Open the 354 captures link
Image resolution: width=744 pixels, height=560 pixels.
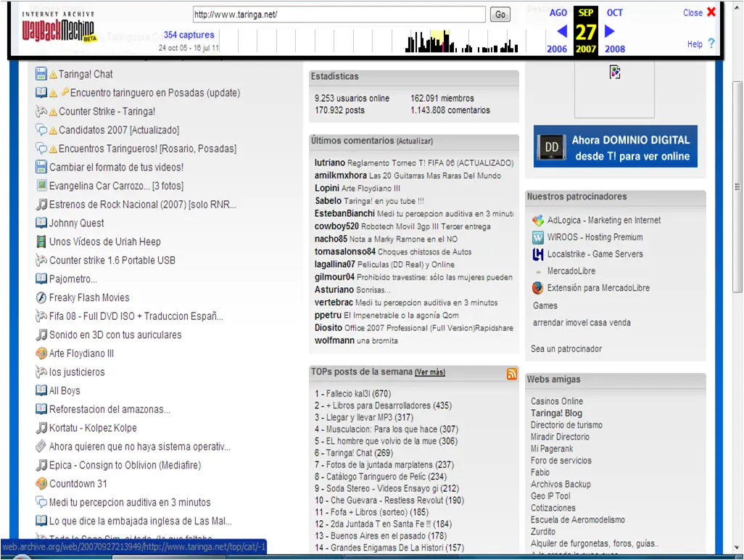(x=189, y=35)
